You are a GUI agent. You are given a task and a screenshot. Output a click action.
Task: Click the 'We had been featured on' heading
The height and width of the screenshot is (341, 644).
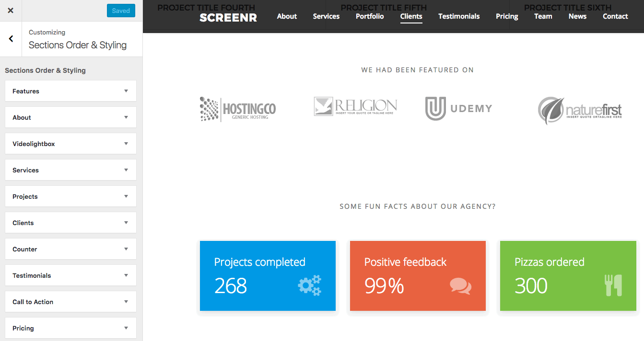[417, 70]
